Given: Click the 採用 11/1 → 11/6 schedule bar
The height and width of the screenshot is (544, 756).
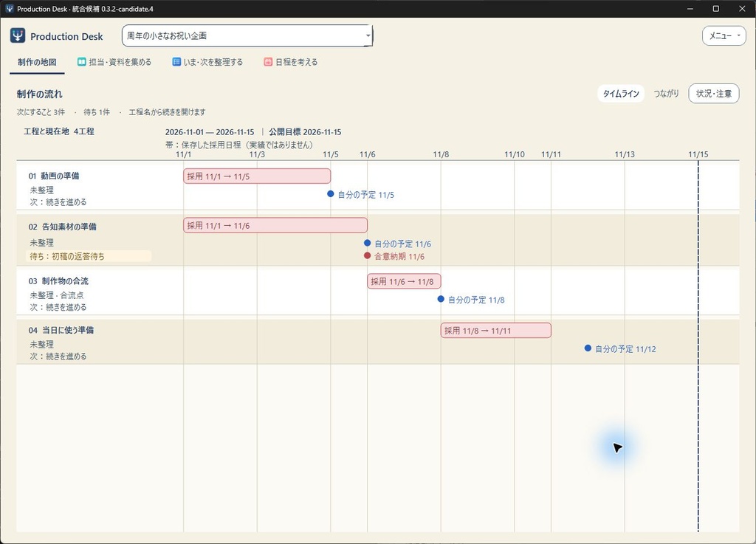Looking at the screenshot, I should coord(275,226).
